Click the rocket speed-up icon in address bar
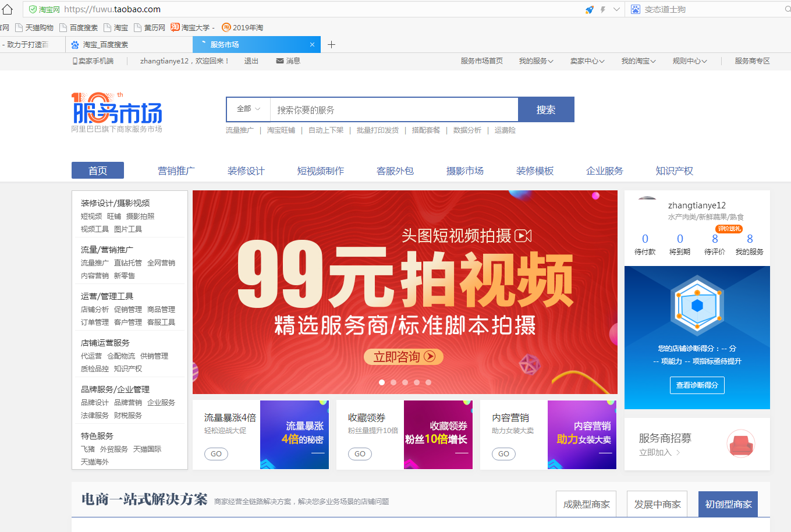This screenshot has height=532, width=791. [x=589, y=9]
